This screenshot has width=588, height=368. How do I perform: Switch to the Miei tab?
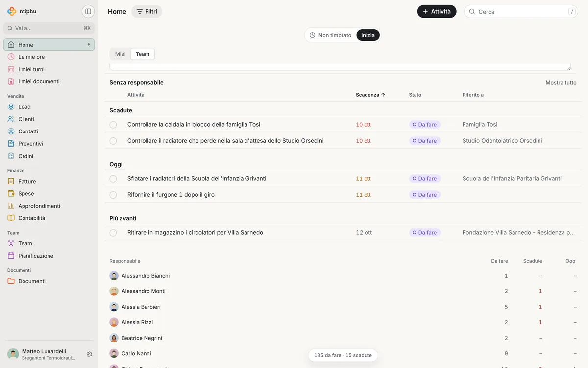click(121, 54)
